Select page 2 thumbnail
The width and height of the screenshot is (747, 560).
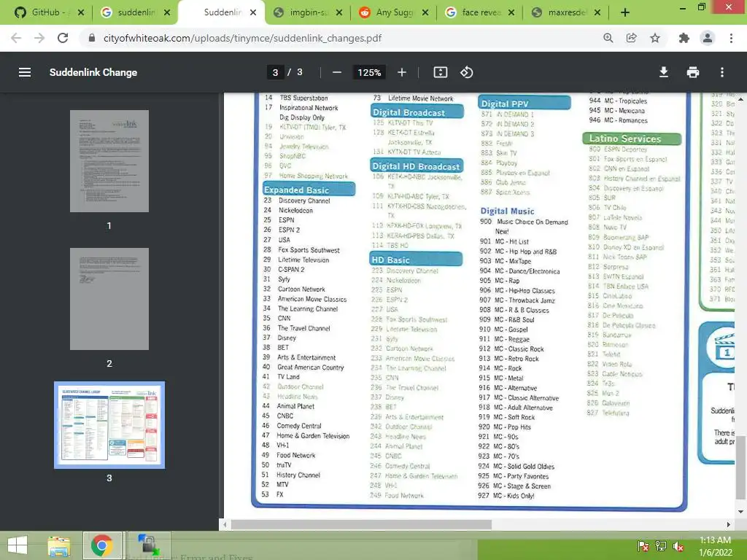[x=109, y=298]
